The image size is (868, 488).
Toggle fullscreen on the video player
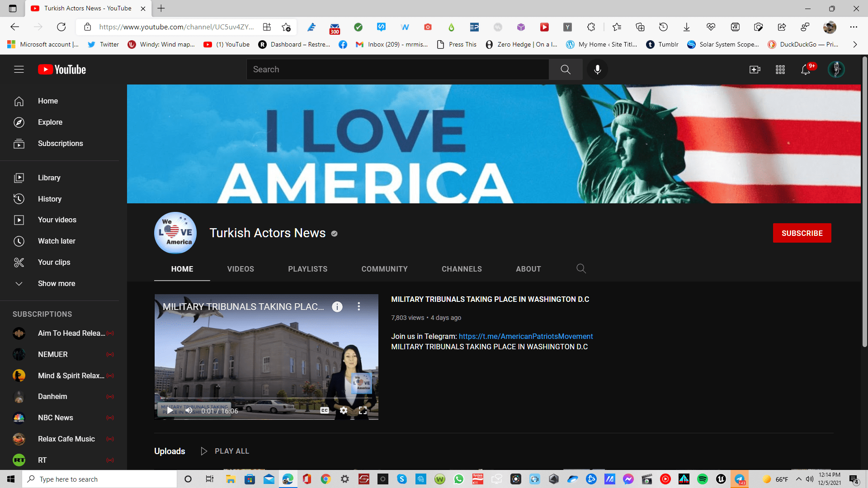(363, 410)
